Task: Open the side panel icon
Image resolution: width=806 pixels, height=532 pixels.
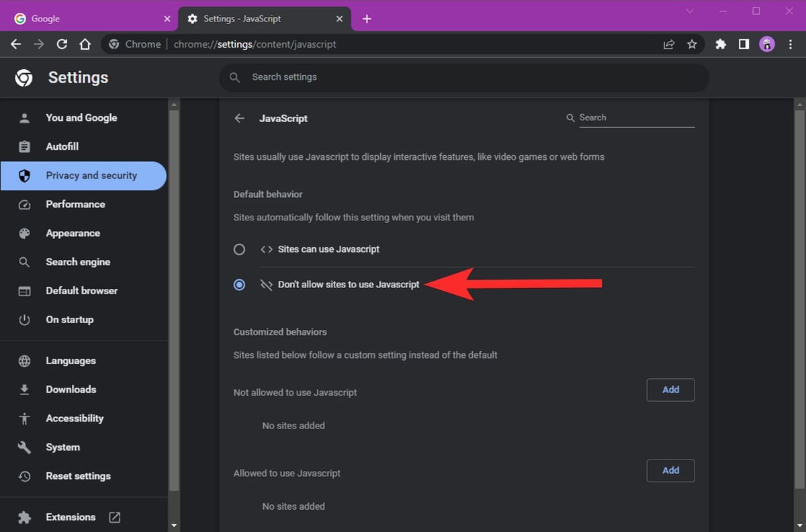Action: (744, 44)
